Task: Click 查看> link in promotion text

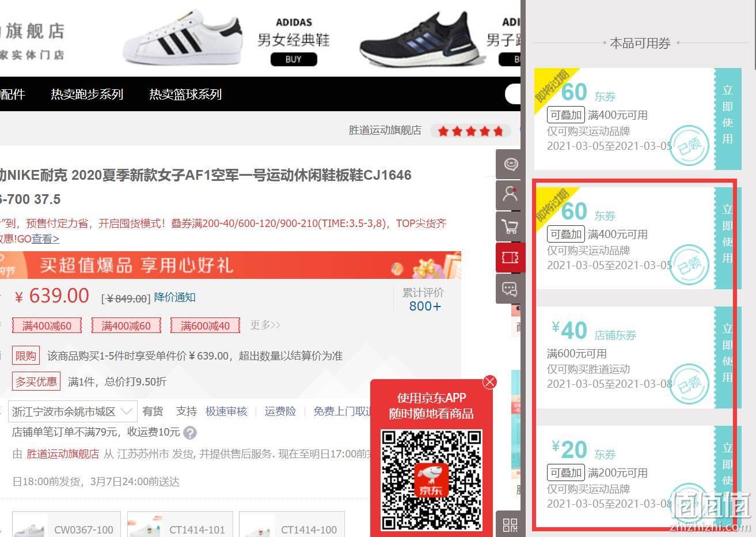Action: coord(45,239)
